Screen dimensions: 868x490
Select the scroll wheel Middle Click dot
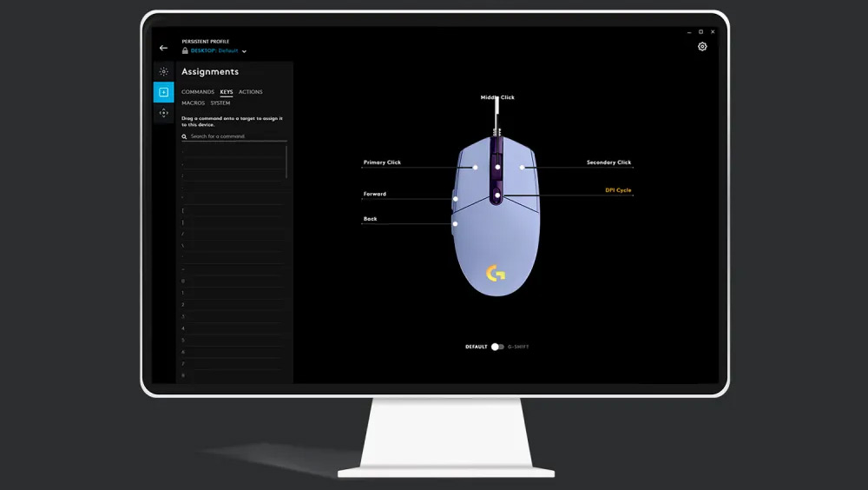tap(497, 167)
